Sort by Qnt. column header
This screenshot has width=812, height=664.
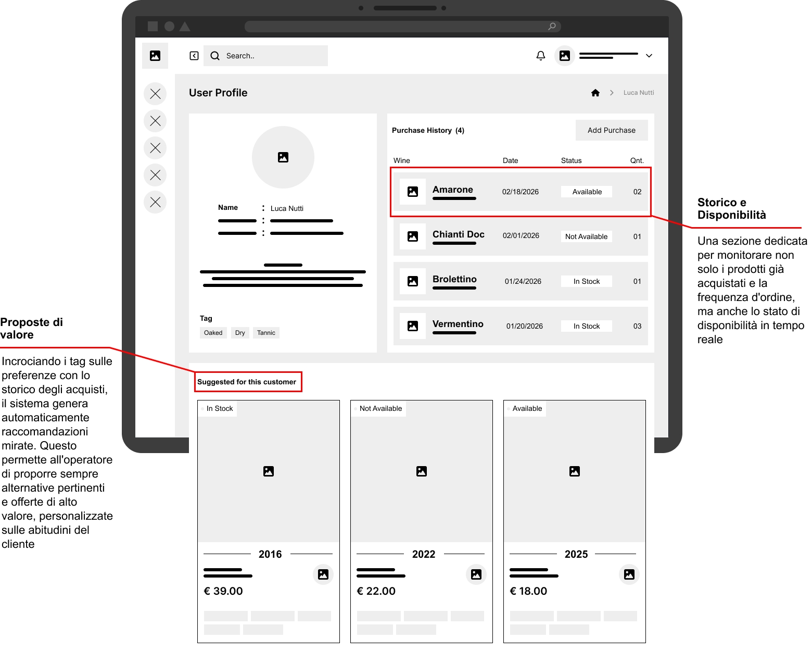(x=637, y=160)
